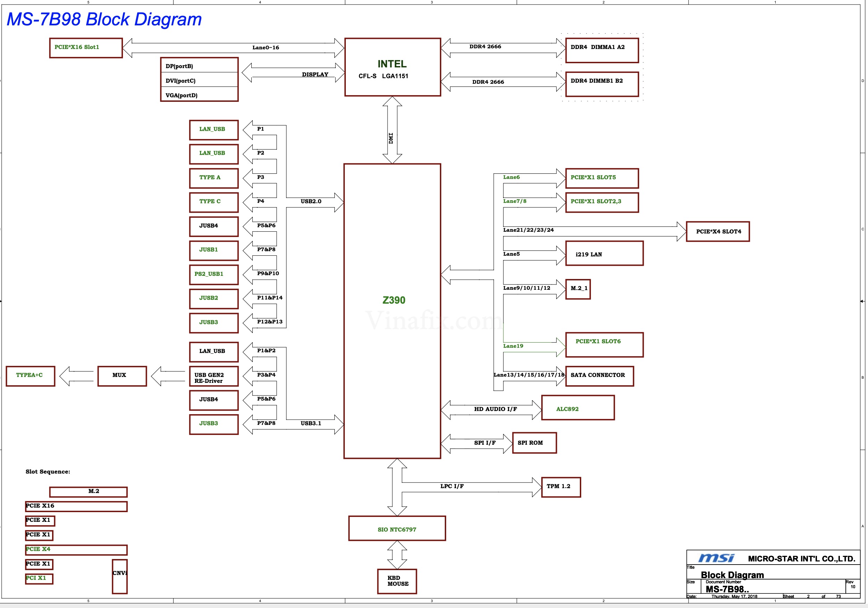
Task: Click the 'PCIE*X4 SLOT4' block
Action: (x=718, y=231)
